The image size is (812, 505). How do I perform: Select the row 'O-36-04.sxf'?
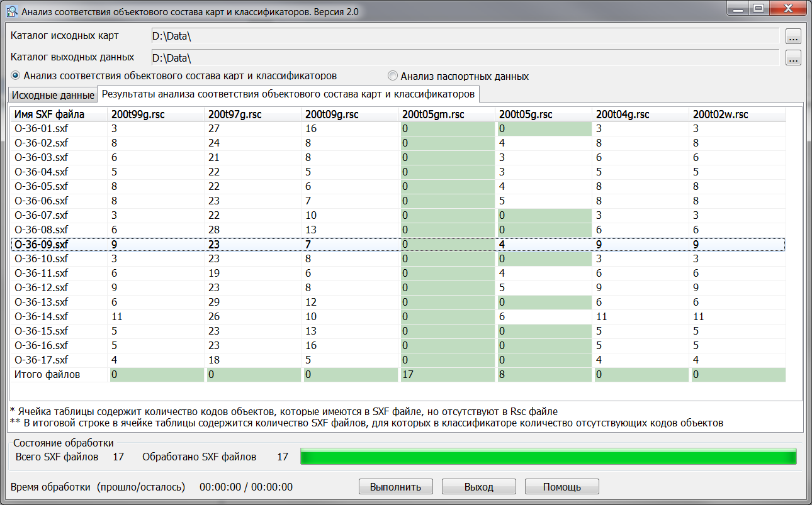(x=398, y=172)
